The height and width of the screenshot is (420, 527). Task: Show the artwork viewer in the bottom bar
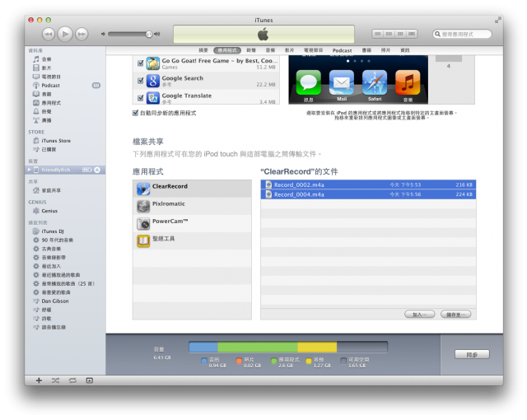(x=90, y=380)
